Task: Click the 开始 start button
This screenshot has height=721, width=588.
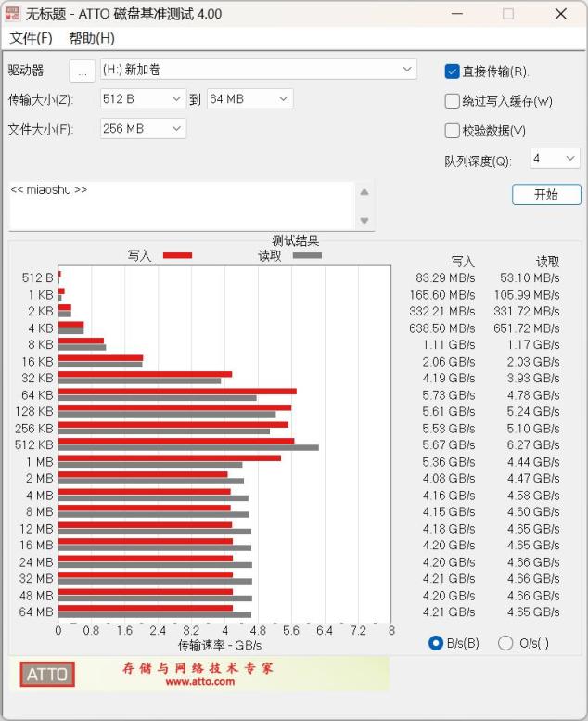Action: coord(546,195)
